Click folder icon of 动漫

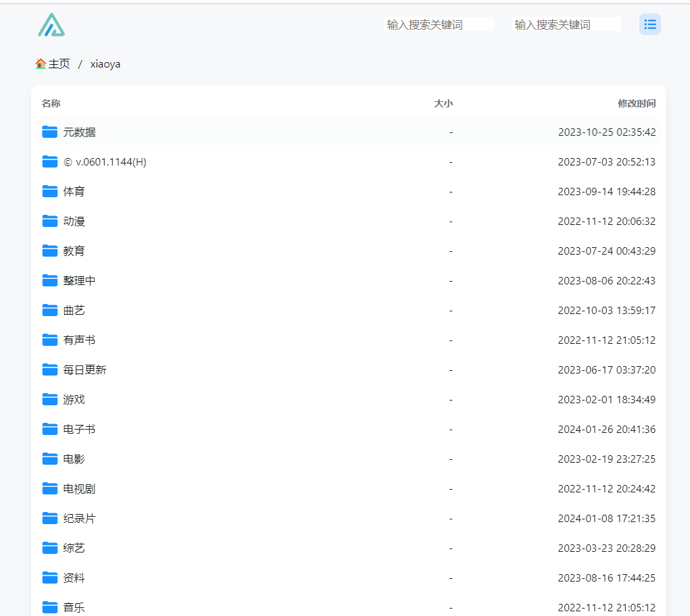50,221
